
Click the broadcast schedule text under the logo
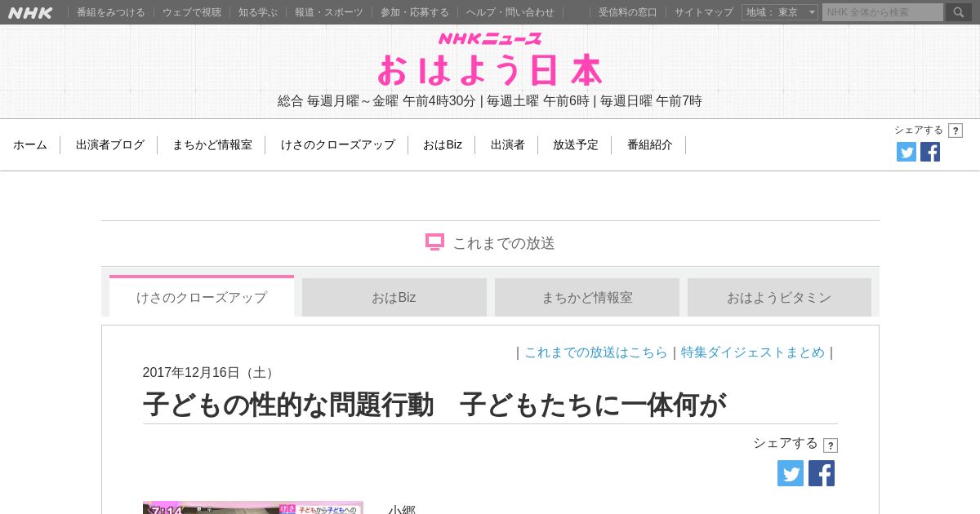point(490,101)
